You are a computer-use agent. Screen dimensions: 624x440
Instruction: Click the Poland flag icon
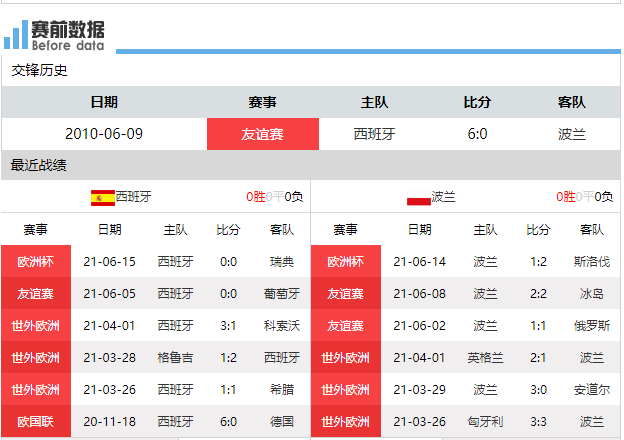coord(418,197)
